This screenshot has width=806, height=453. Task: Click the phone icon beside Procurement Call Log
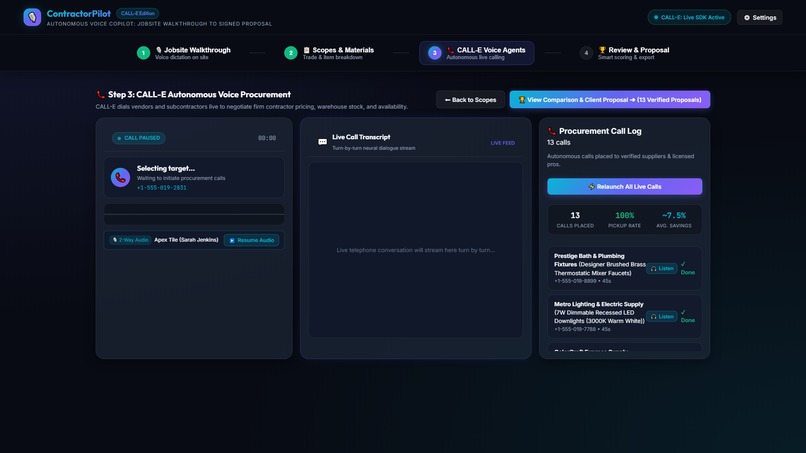click(552, 131)
